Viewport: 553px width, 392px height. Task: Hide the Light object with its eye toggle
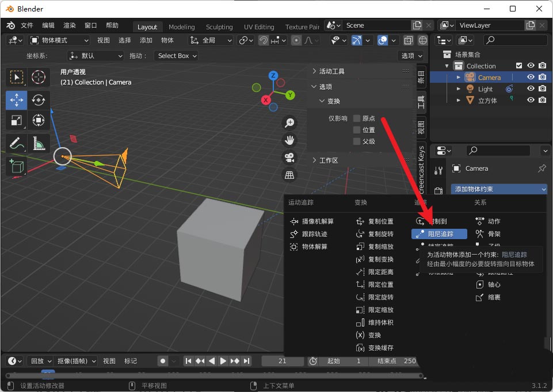(531, 89)
